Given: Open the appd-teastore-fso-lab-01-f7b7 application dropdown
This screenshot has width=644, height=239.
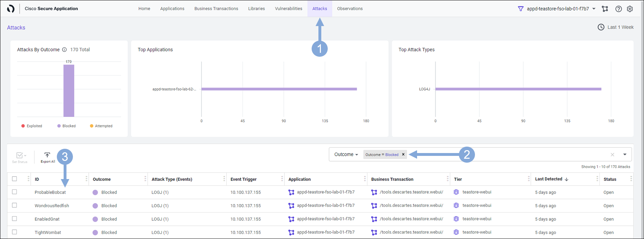Looking at the screenshot, I should click(x=594, y=9).
